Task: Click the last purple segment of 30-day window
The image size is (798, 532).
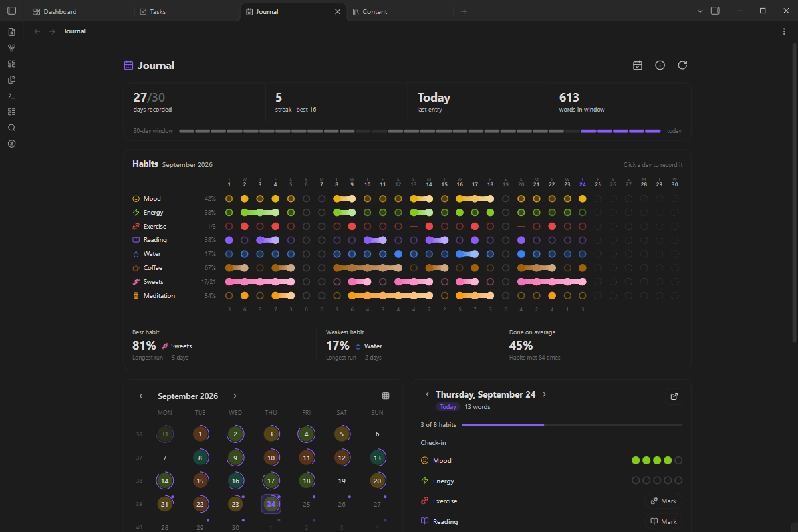Action: click(653, 131)
